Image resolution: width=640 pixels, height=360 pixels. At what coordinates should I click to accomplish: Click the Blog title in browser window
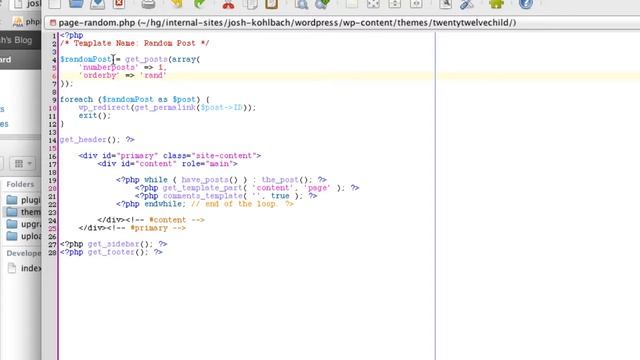tap(16, 40)
